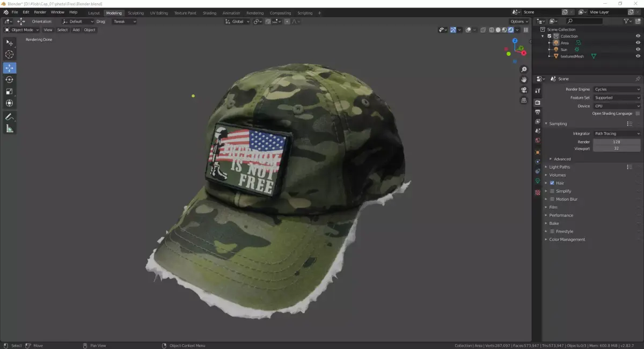
Task: Open the File menu
Action: coord(14,12)
